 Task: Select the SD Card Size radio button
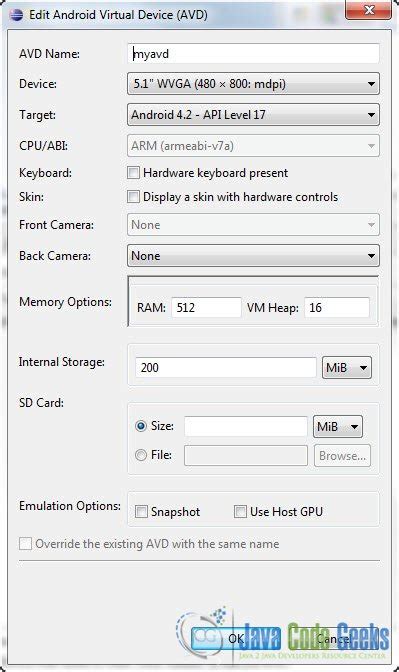[141, 426]
